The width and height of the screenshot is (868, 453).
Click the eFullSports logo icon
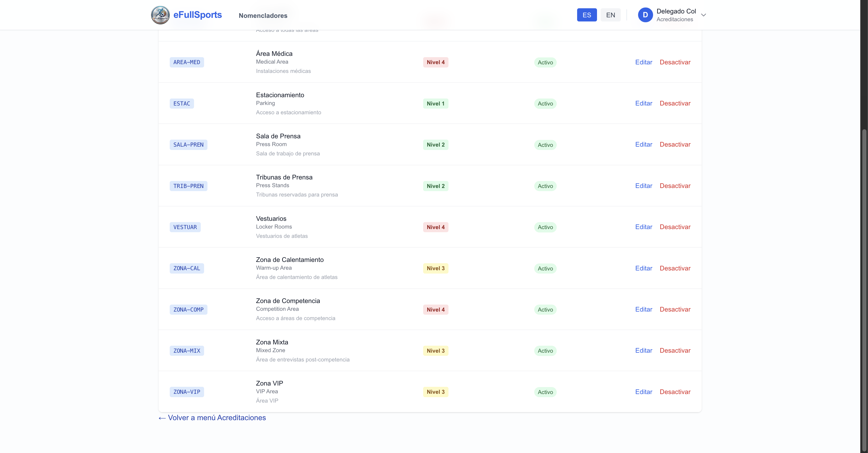click(160, 15)
